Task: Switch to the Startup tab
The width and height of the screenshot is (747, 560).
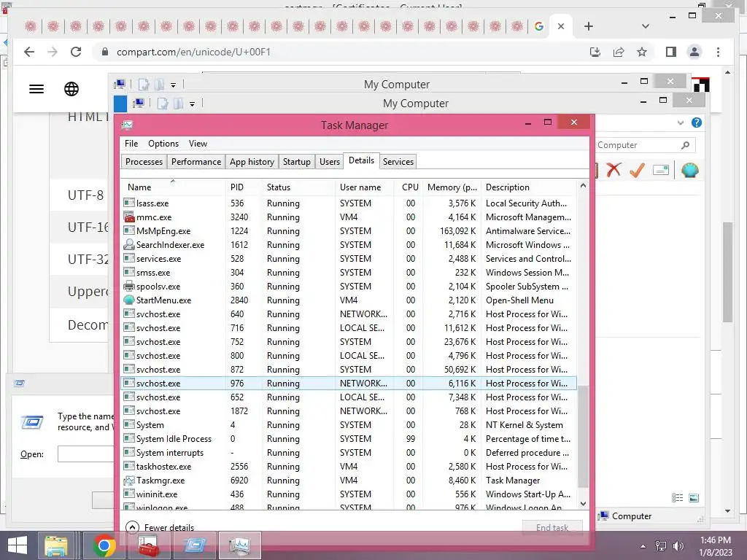Action: 296,161
